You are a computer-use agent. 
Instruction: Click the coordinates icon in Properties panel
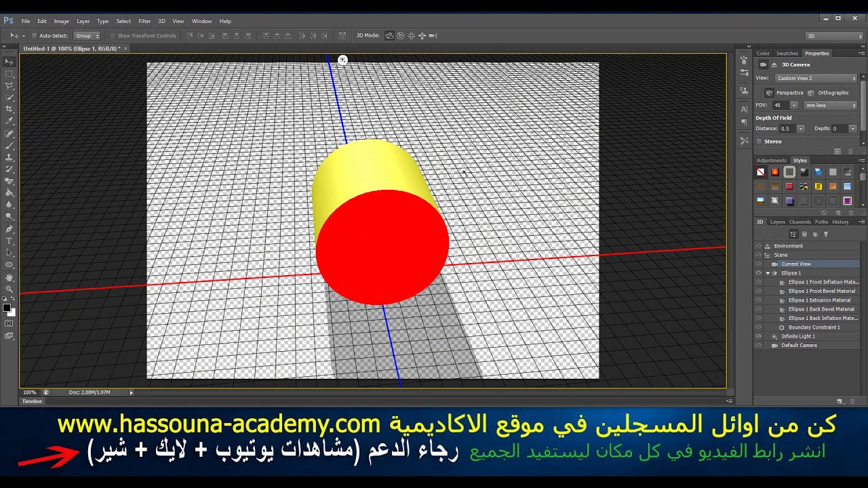click(774, 64)
